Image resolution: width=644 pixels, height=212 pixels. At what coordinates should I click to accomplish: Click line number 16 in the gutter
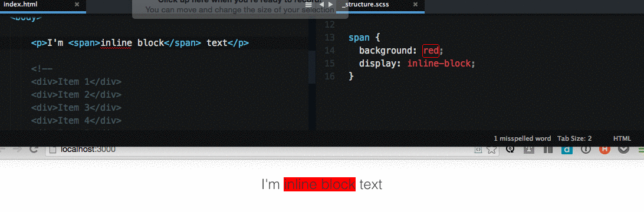click(x=330, y=77)
